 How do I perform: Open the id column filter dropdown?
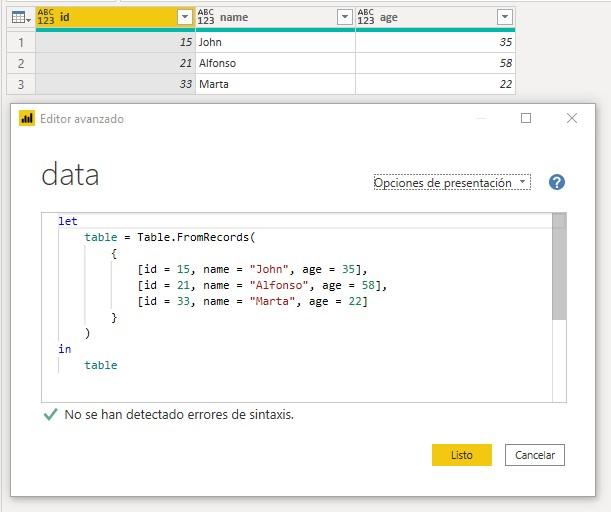[x=184, y=17]
